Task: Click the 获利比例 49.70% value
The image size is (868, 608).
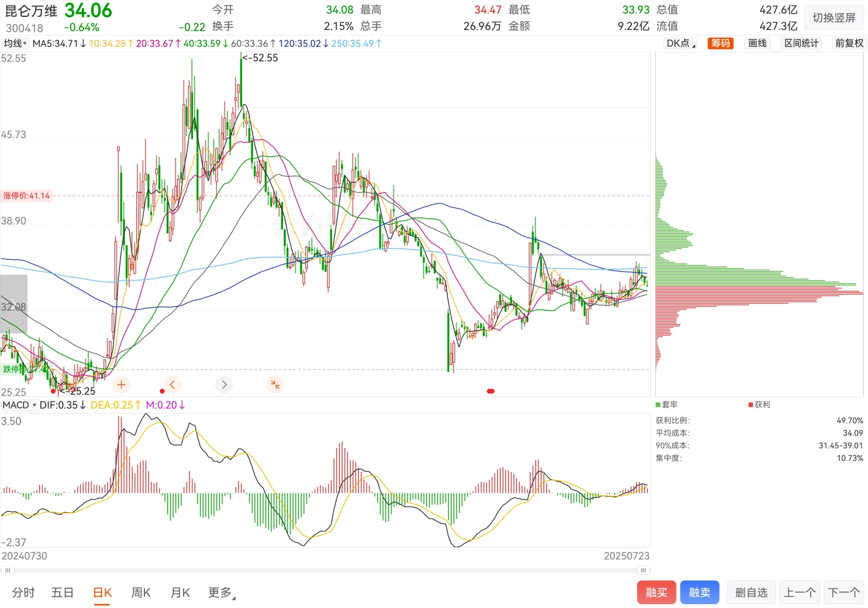Action: 849,421
